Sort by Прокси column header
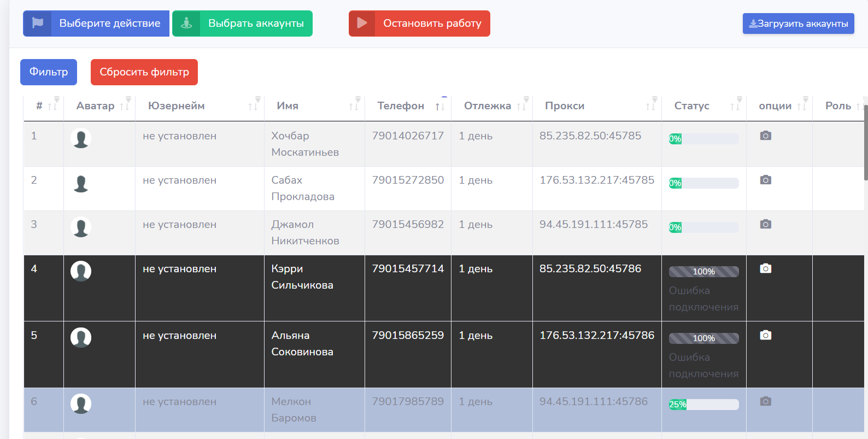 pos(565,106)
